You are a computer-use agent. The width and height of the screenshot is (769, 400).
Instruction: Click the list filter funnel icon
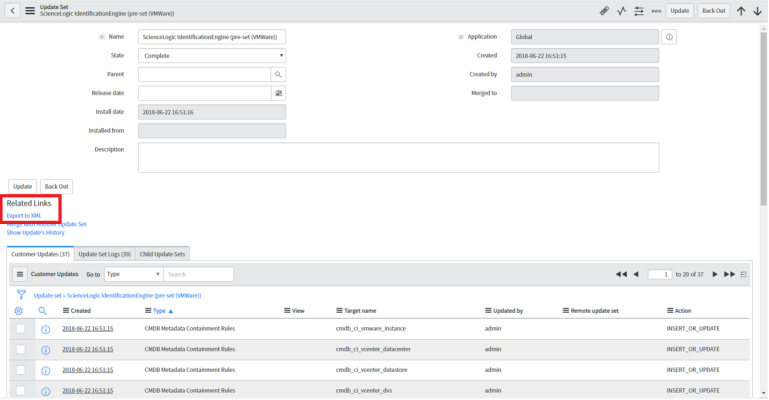click(x=21, y=295)
